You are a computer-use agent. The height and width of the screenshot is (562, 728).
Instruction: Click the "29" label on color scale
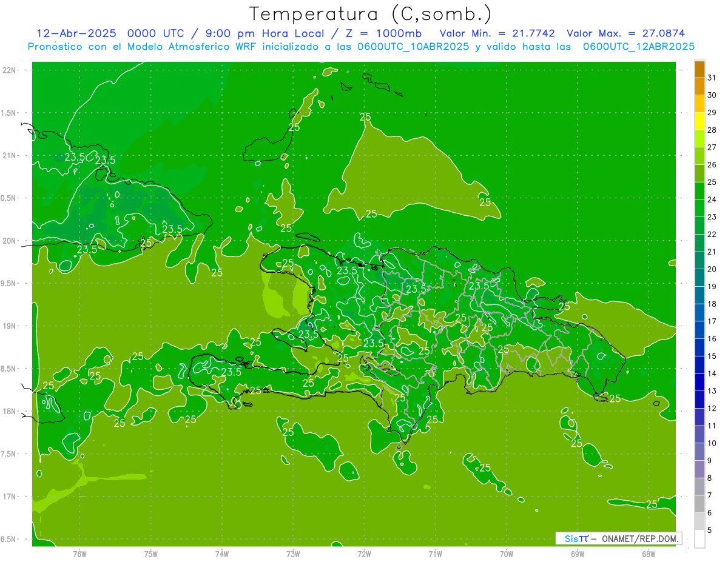tap(712, 113)
